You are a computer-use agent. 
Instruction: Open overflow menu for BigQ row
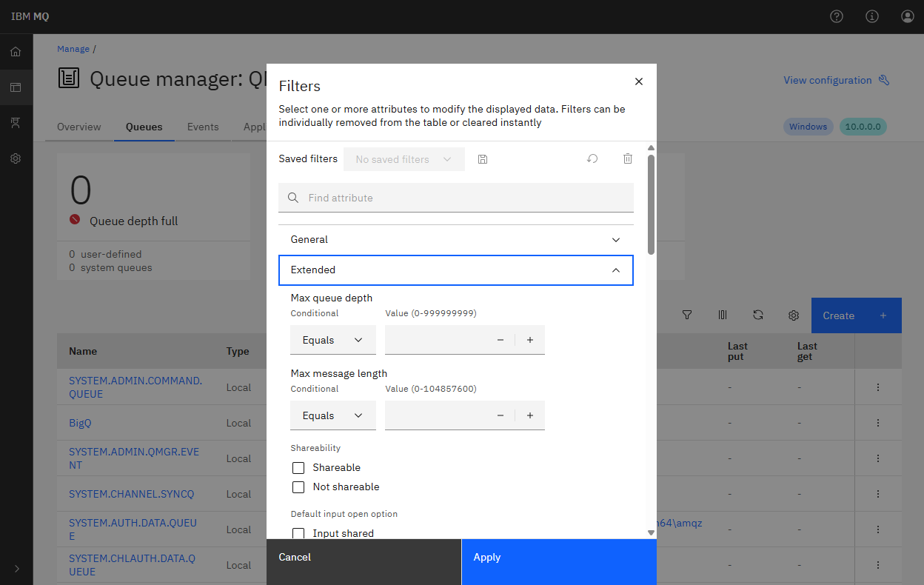pos(878,423)
